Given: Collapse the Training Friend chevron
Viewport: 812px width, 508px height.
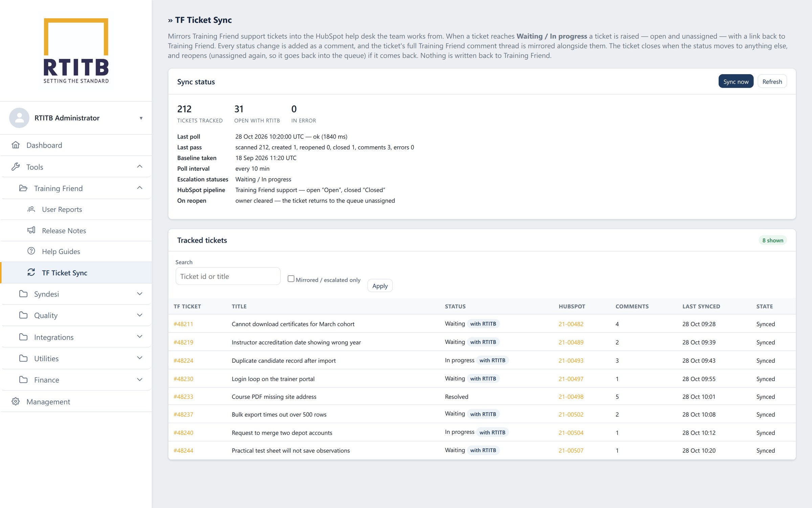Looking at the screenshot, I should [x=140, y=188].
